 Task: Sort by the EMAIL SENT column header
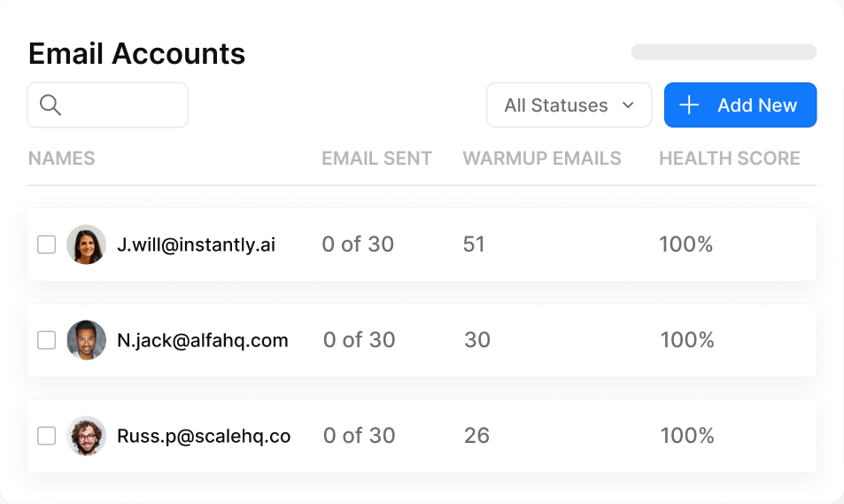pyautogui.click(x=376, y=159)
